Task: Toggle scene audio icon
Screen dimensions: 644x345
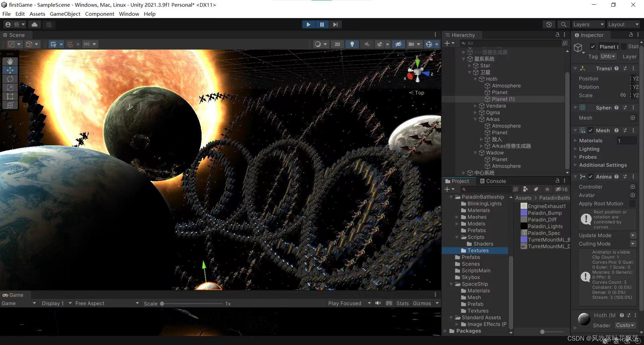Action: tap(367, 44)
